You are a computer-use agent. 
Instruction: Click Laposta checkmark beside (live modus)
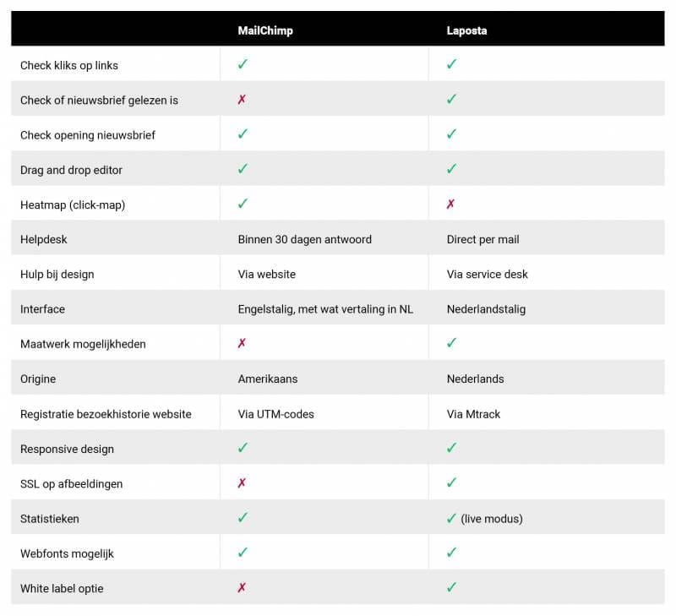451,518
